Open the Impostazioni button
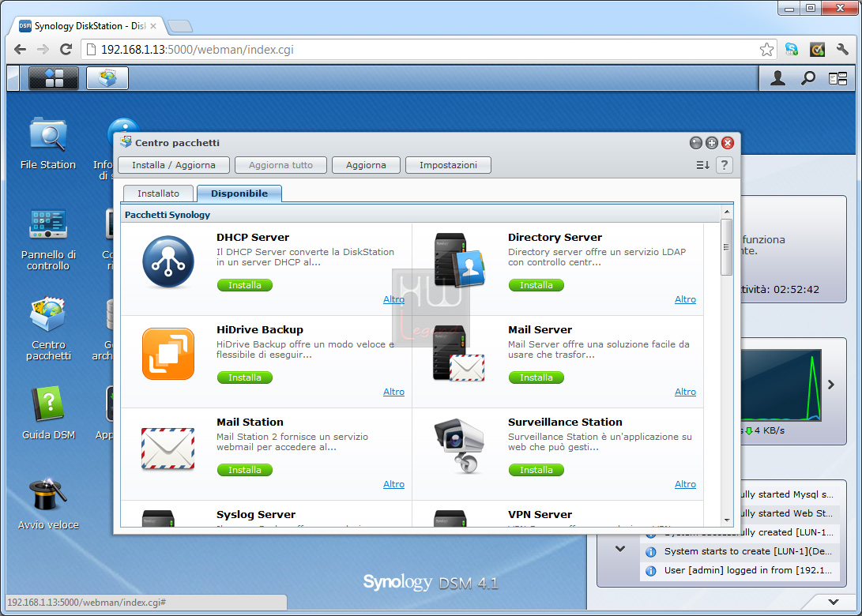The image size is (862, 616). point(448,165)
